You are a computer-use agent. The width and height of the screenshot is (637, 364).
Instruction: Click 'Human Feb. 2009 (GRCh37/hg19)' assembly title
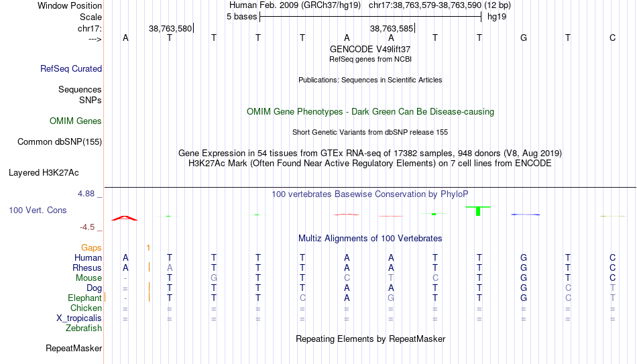click(x=296, y=5)
